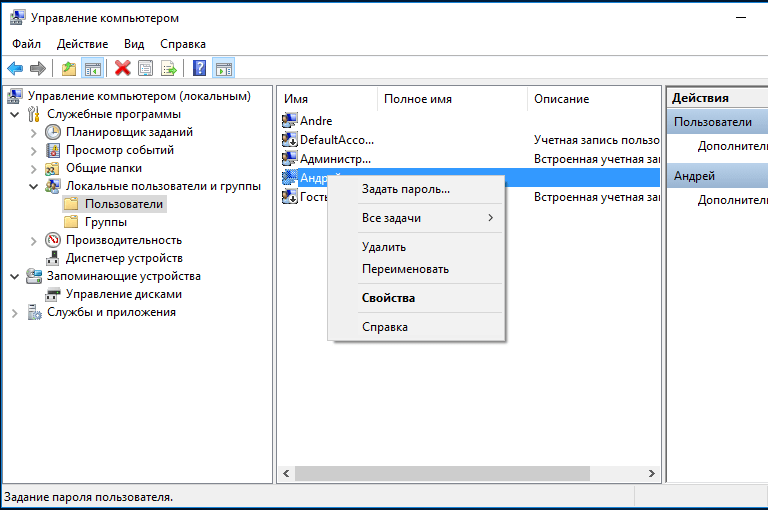The width and height of the screenshot is (768, 510).
Task: Click the DefaultAccount user icon in list
Action: click(x=290, y=140)
